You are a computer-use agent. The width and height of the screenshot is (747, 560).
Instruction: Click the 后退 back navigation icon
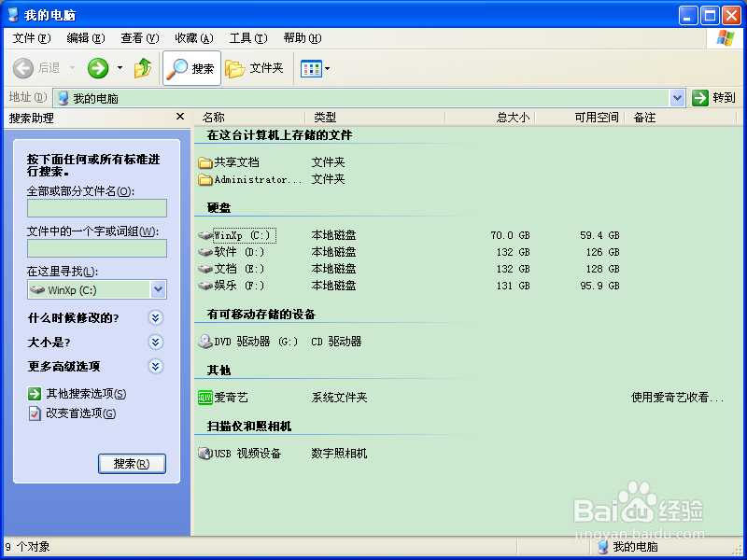pos(26,67)
